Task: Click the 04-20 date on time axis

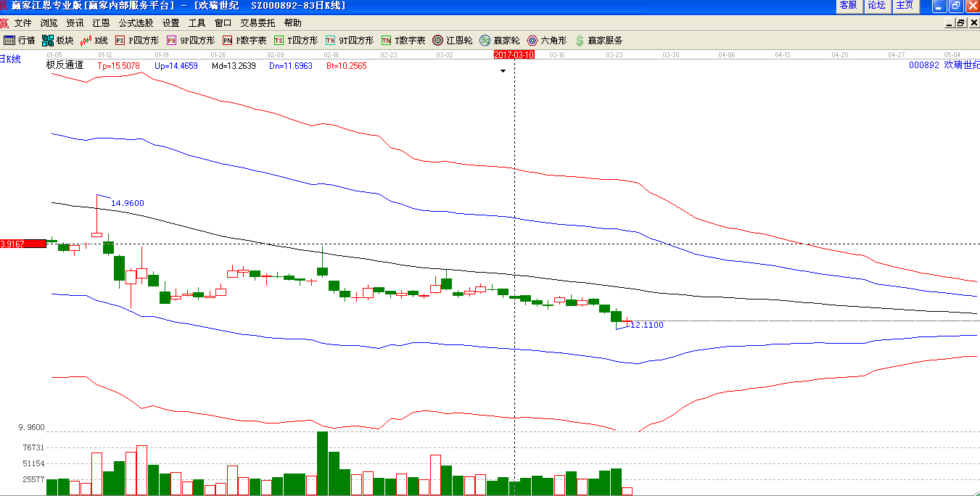Action: [840, 54]
